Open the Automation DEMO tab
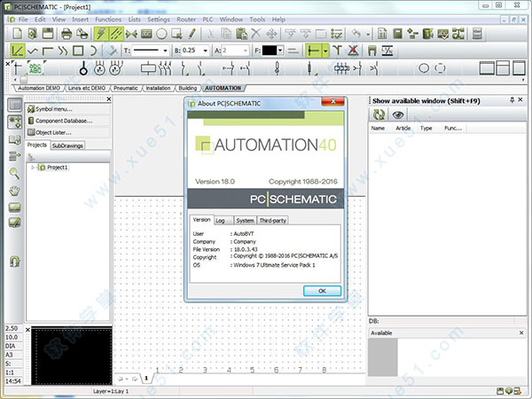 point(39,88)
